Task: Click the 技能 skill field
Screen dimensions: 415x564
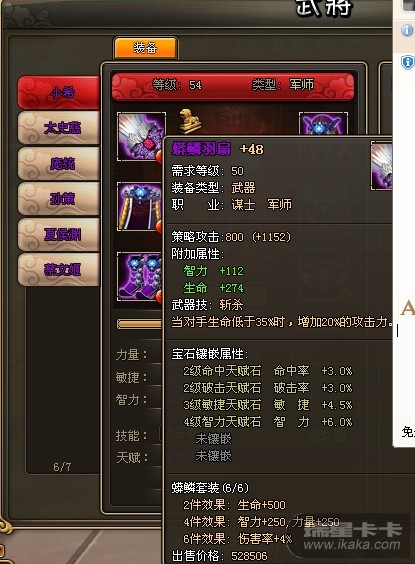Action: pos(160,435)
